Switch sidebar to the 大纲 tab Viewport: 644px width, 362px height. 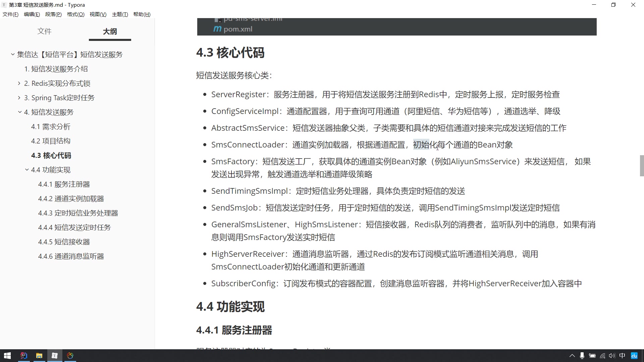point(110,32)
